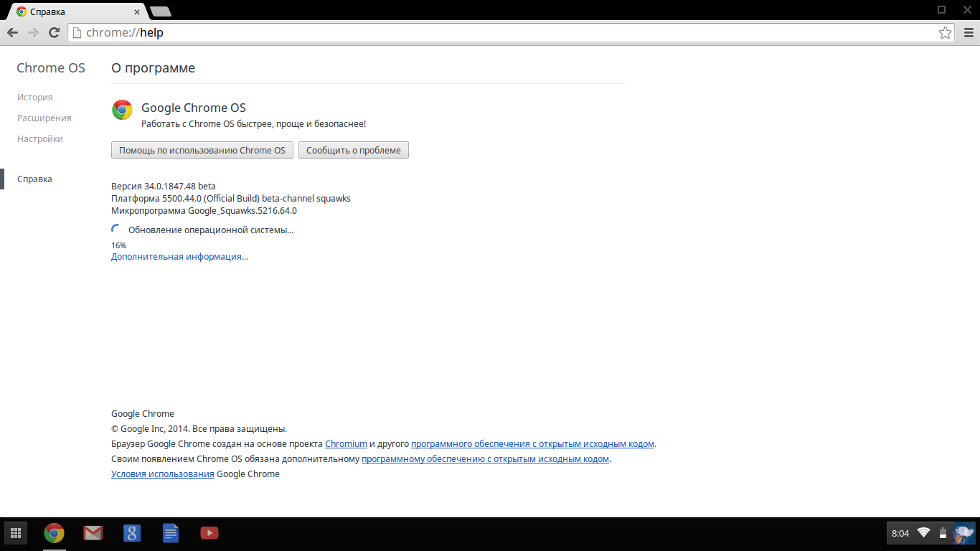Screen dimensions: 980x551
Task: Open Дополнительная информация link
Action: [180, 256]
